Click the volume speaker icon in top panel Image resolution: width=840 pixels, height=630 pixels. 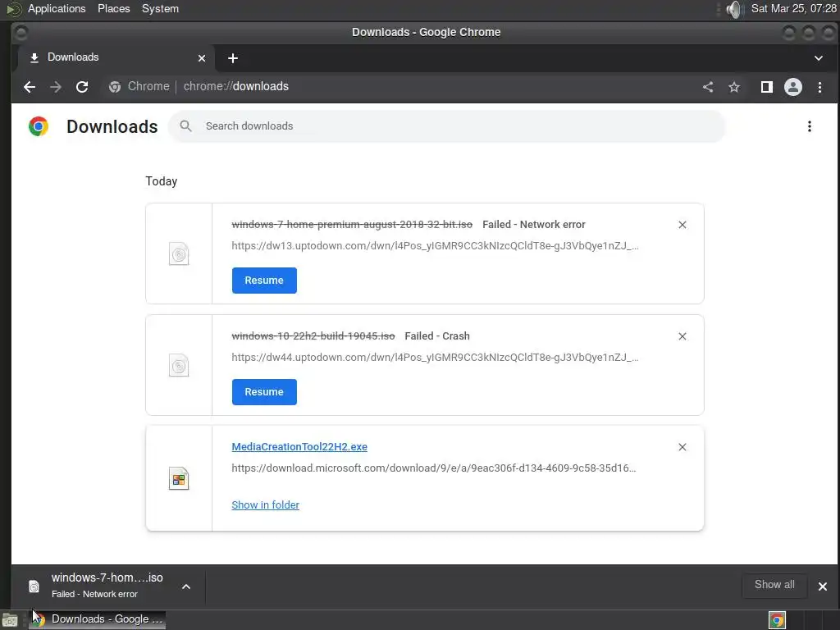[735, 9]
